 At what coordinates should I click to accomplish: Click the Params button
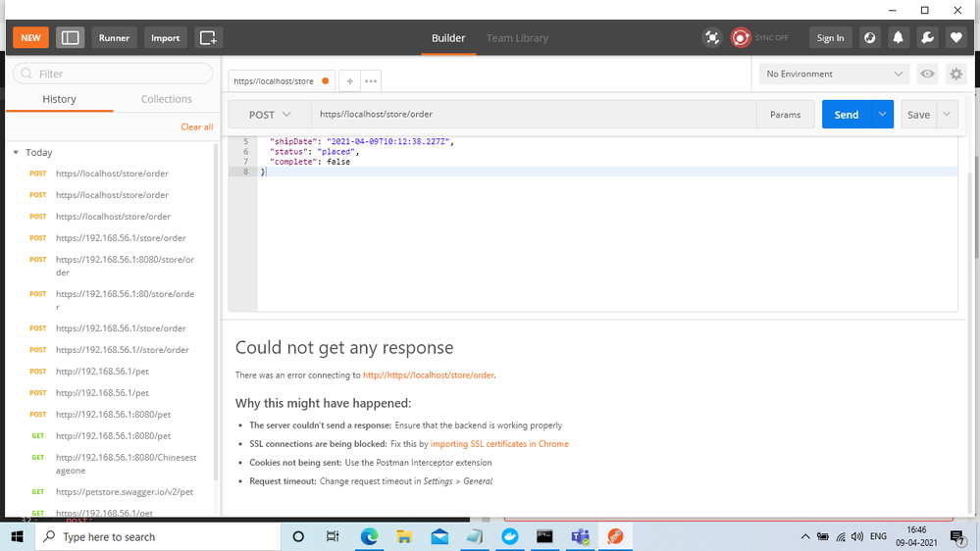click(785, 115)
